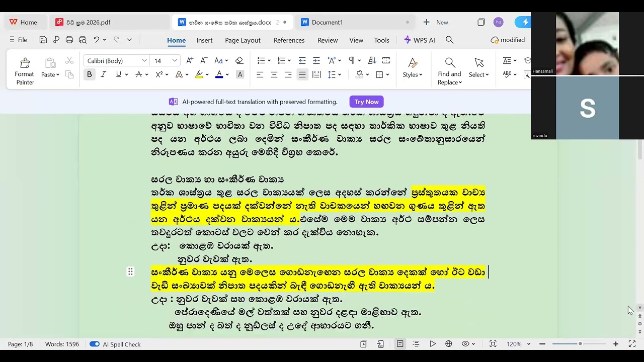Open numbered list style dropdown

[289, 61]
